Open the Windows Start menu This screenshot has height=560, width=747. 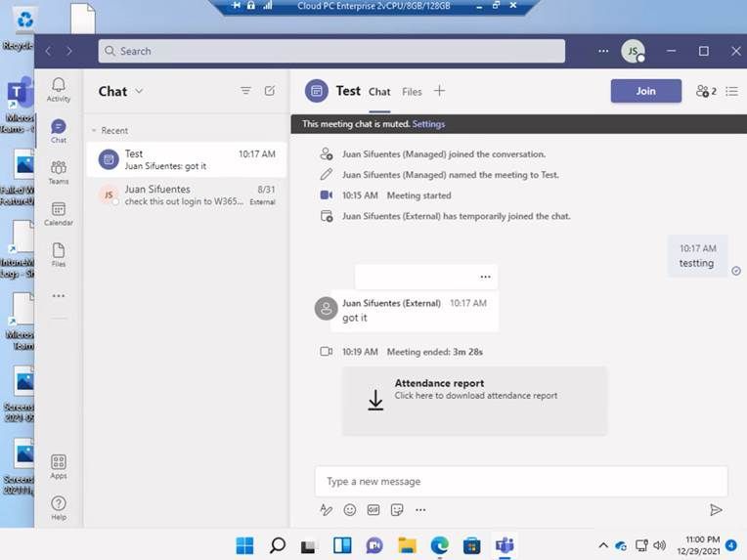(x=244, y=545)
